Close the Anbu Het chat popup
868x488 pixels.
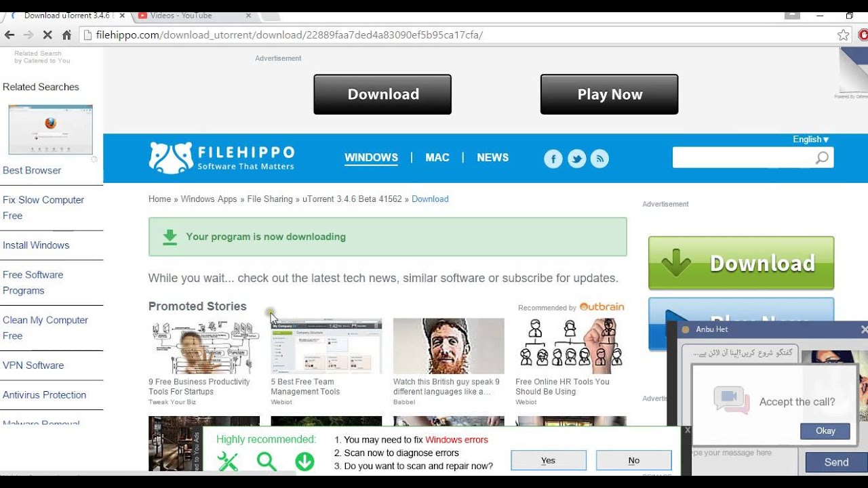(x=864, y=329)
